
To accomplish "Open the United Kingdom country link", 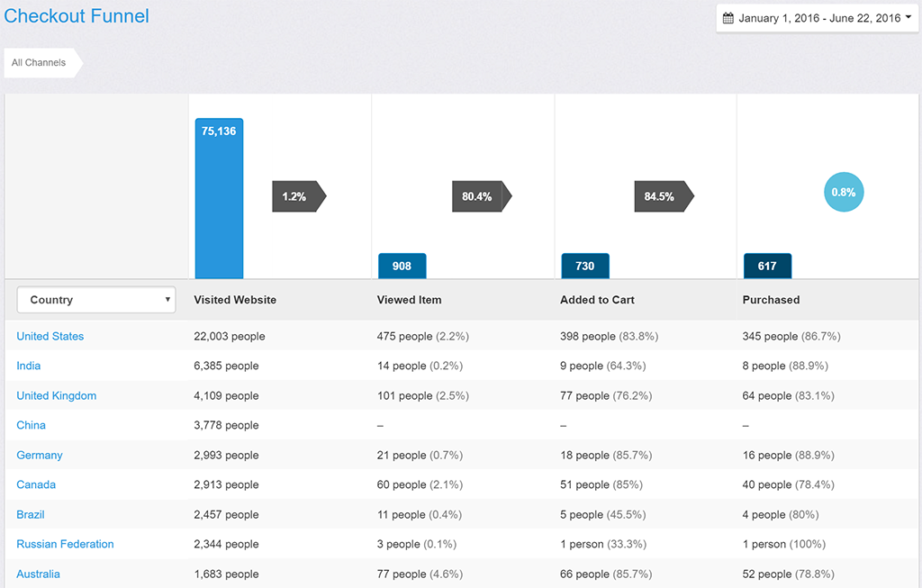I will click(57, 395).
